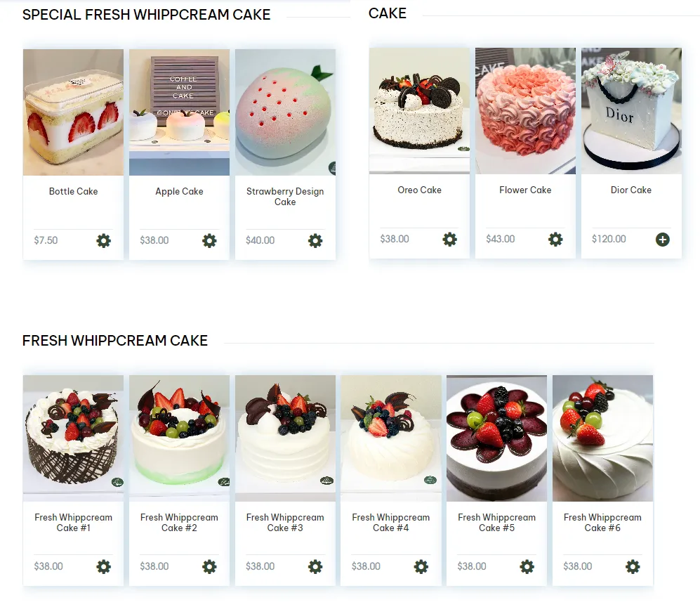Open the Dior Cake image

click(x=631, y=111)
